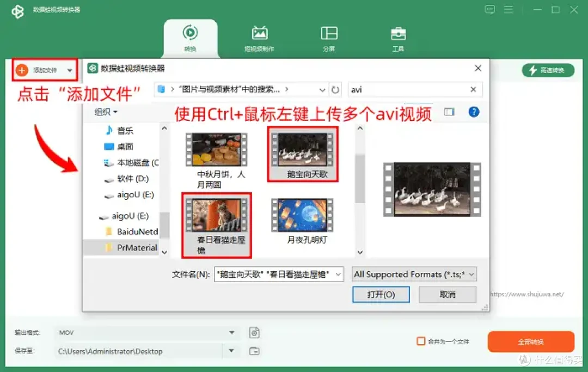Switch to the 转换 convert tab
Image resolution: width=588 pixels, height=372 pixels.
click(x=190, y=38)
